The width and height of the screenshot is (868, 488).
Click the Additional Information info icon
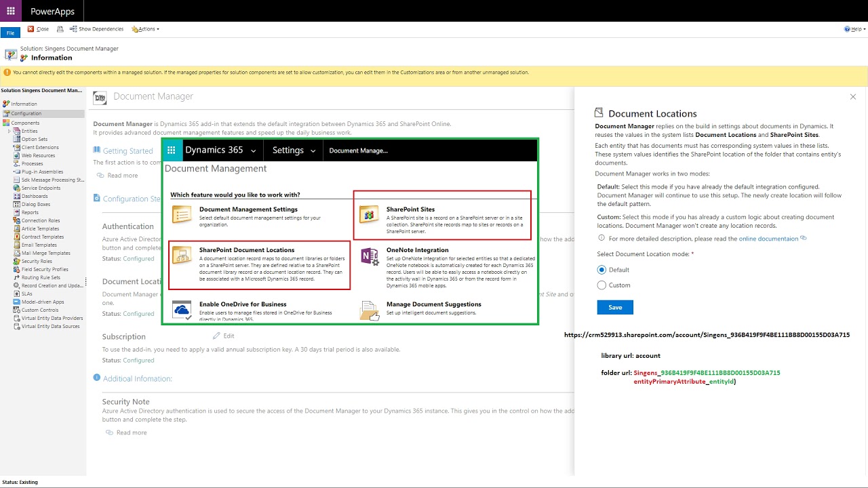pyautogui.click(x=97, y=378)
